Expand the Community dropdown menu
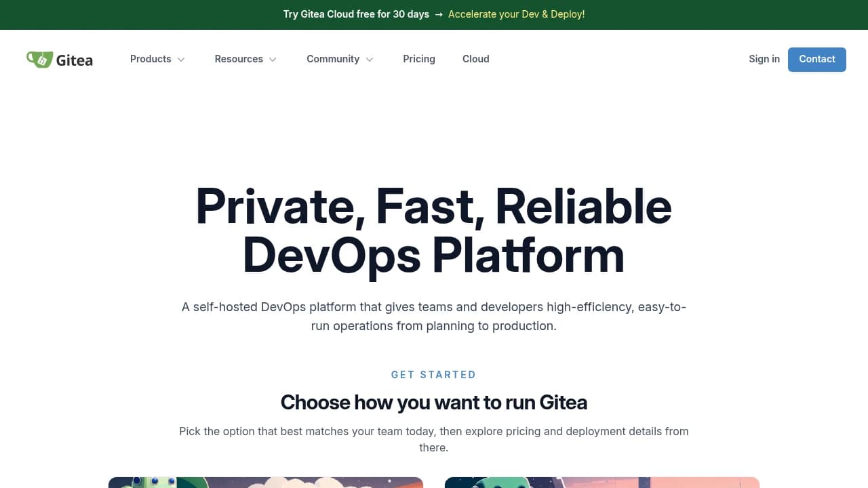This screenshot has width=868, height=488. point(340,59)
